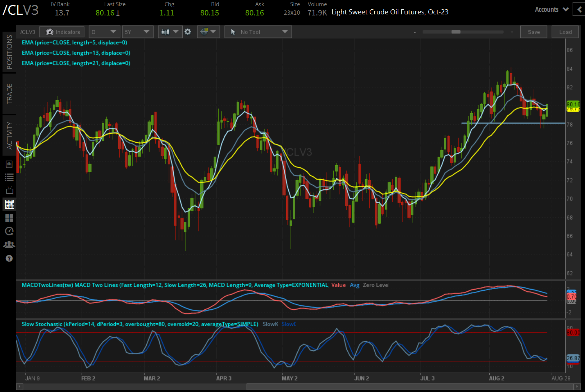Screen dimensions: 585x392
Task: Collapse panel with top-right arrow icon
Action: 579,10
